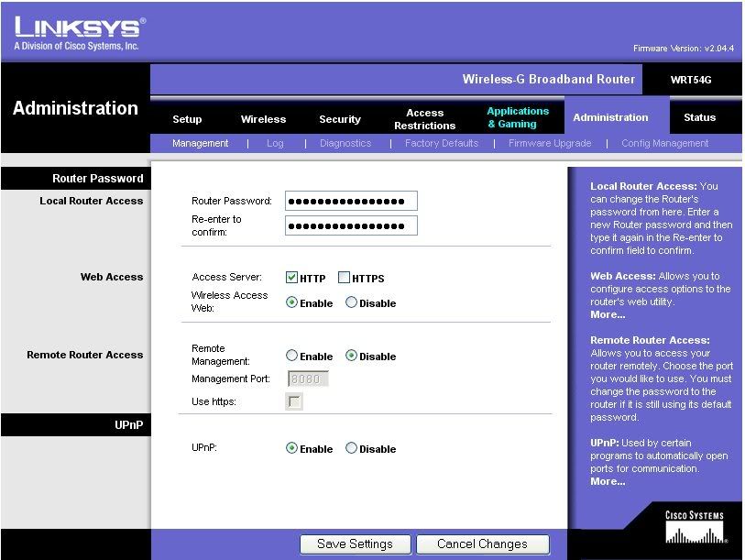The width and height of the screenshot is (745, 560).
Task: Select Disable for UPnP
Action: pyautogui.click(x=351, y=448)
